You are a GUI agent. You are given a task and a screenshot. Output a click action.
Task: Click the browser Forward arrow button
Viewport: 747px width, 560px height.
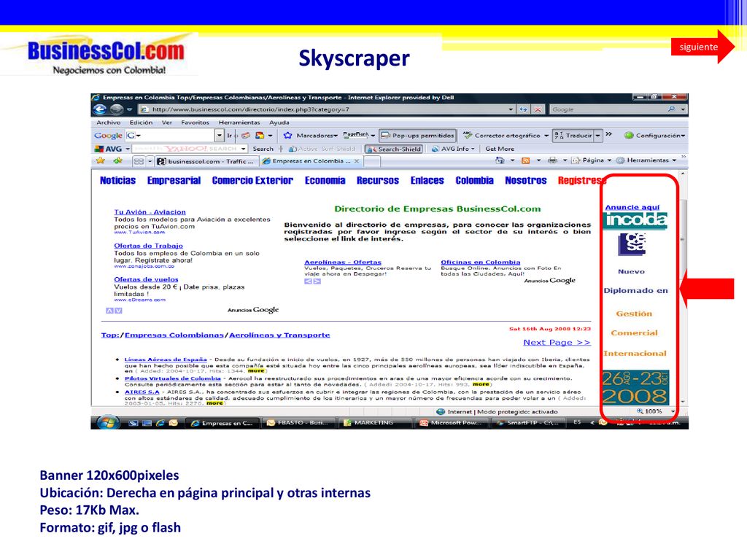[117, 109]
